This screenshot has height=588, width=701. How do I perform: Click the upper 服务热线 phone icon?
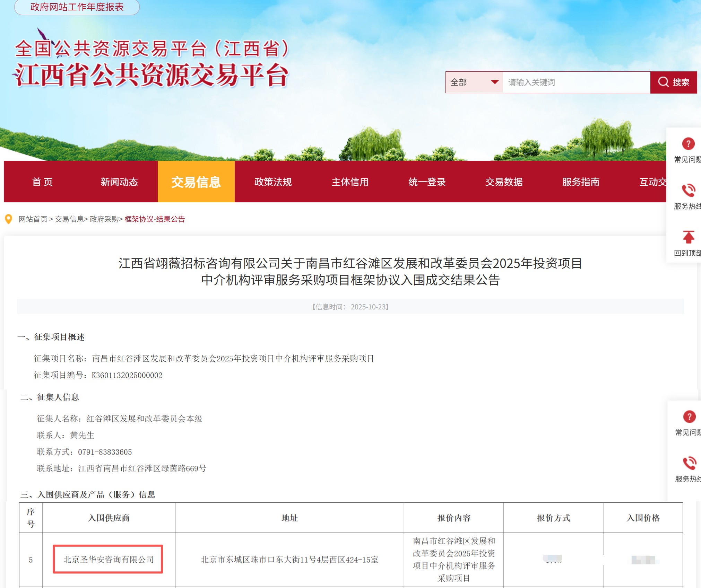(x=688, y=190)
